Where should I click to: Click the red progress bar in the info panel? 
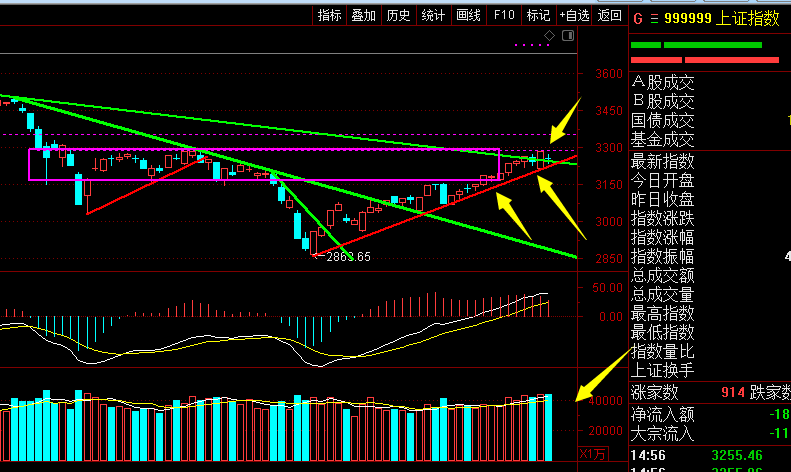point(705,60)
